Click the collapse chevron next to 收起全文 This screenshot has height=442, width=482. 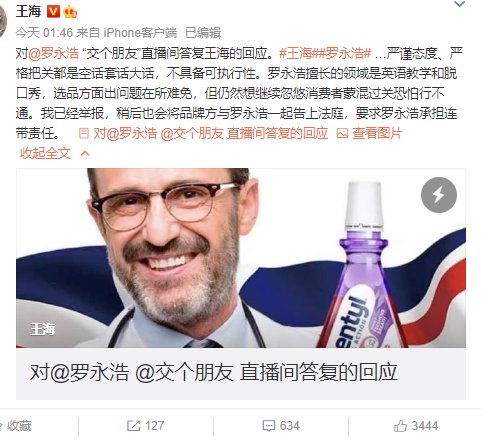(x=85, y=153)
